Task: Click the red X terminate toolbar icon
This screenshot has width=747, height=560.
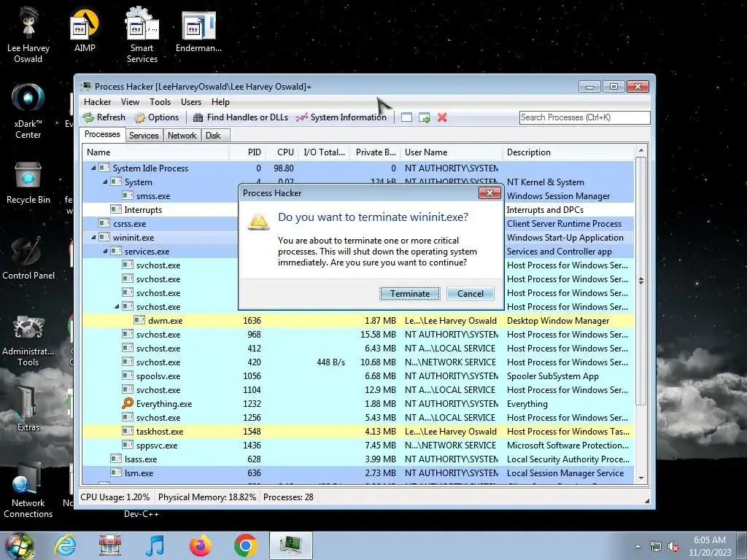Action: coord(442,117)
